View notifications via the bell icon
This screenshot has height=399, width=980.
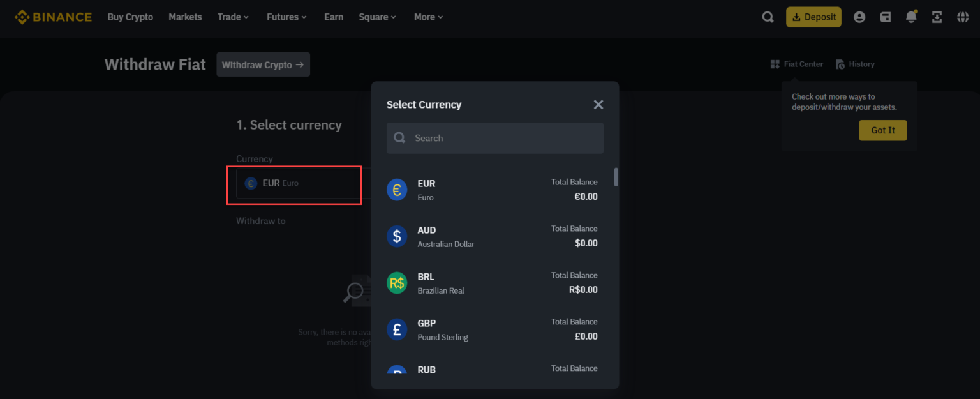911,17
